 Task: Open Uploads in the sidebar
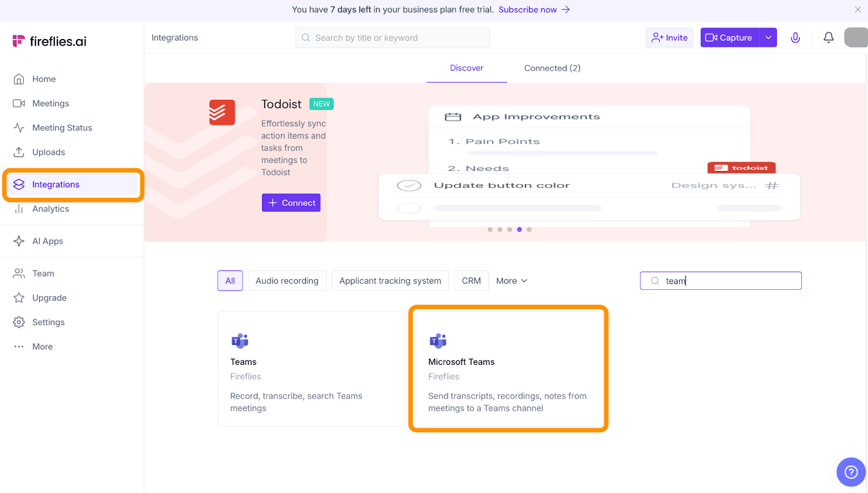[48, 152]
